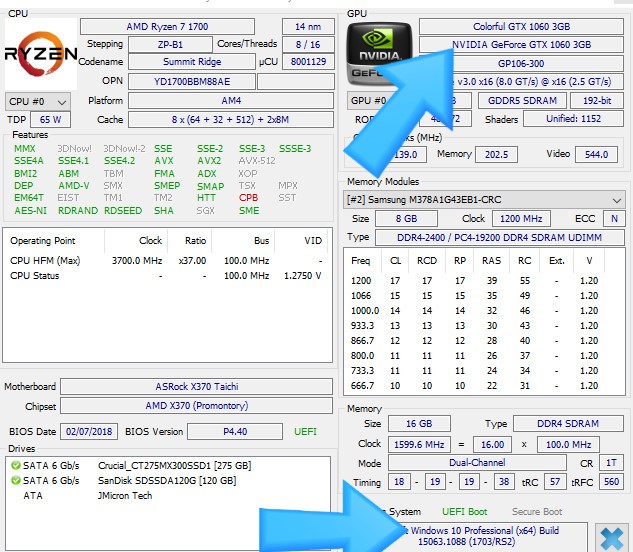Select the ZP-B1 stepping value

tap(170, 44)
